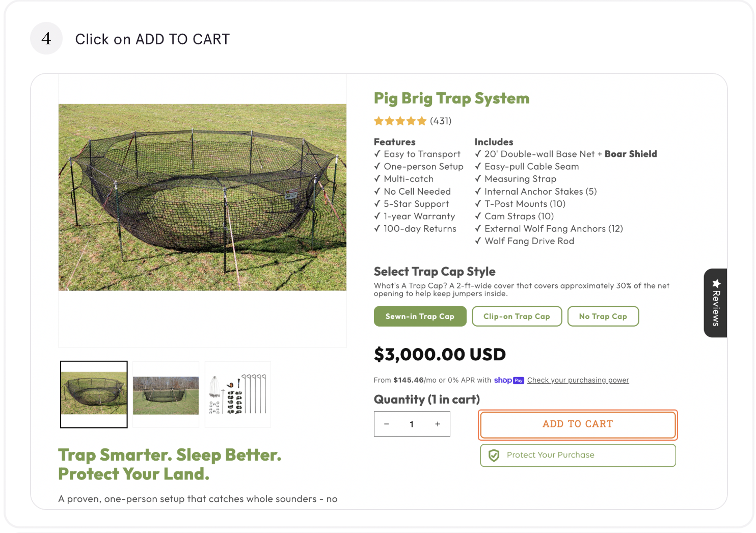Image resolution: width=756 pixels, height=533 pixels.
Task: Select the third parts-kit thumbnail
Action: coord(238,394)
